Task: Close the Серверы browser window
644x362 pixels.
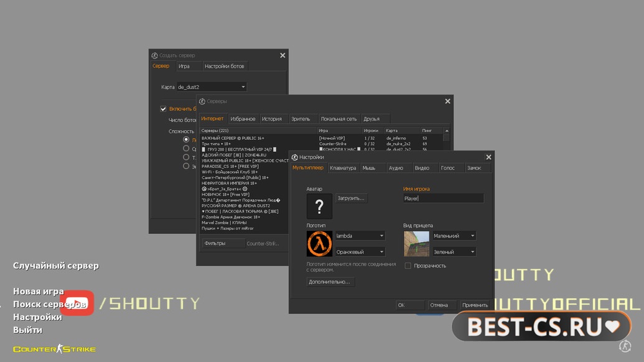Action: click(x=447, y=101)
